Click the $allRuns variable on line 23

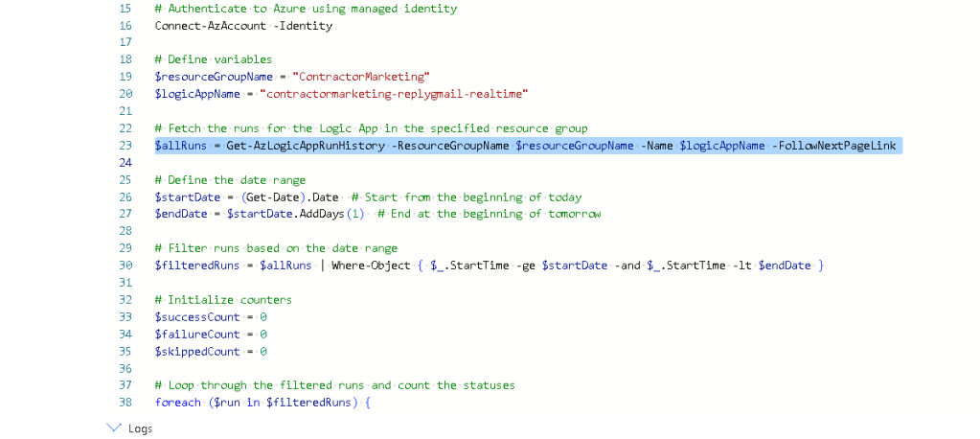tap(181, 146)
